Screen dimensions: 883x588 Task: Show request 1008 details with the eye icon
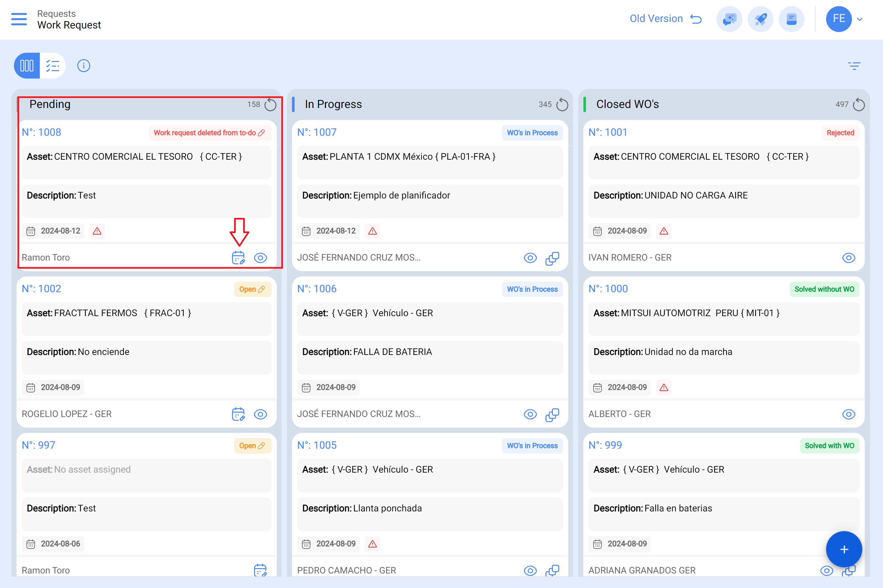(260, 258)
